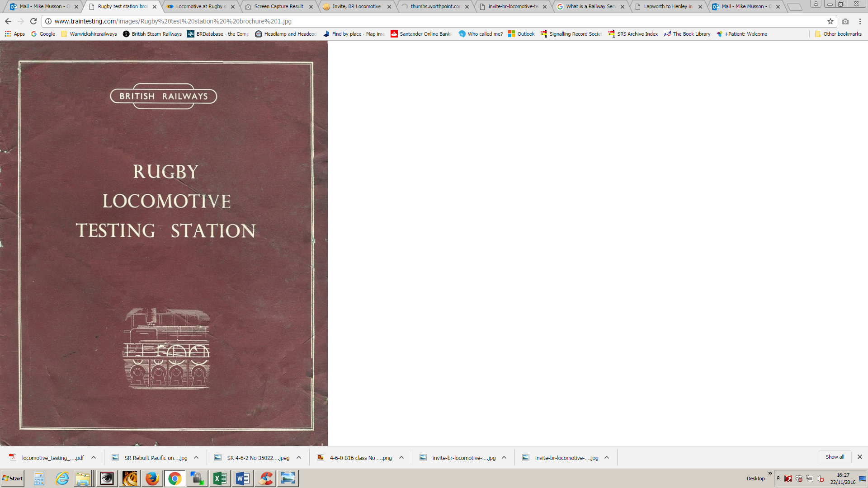Open Calculator from the taskbar
Image resolution: width=868 pixels, height=488 pixels.
[x=39, y=479]
